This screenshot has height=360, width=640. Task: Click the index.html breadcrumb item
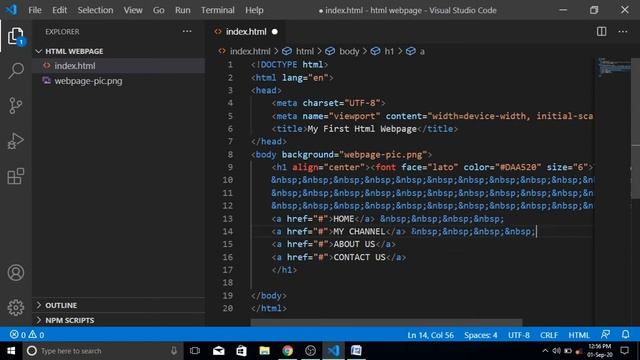250,51
